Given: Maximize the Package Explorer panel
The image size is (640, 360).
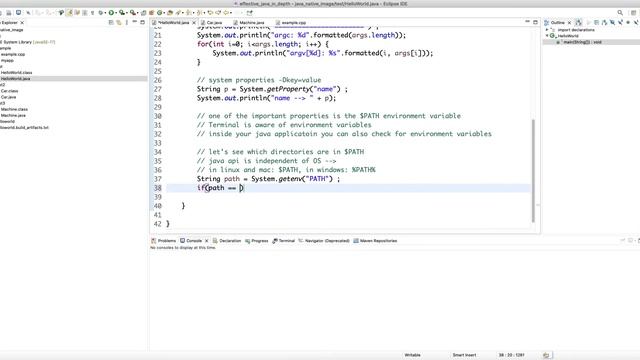Looking at the screenshot, I should click(142, 22).
